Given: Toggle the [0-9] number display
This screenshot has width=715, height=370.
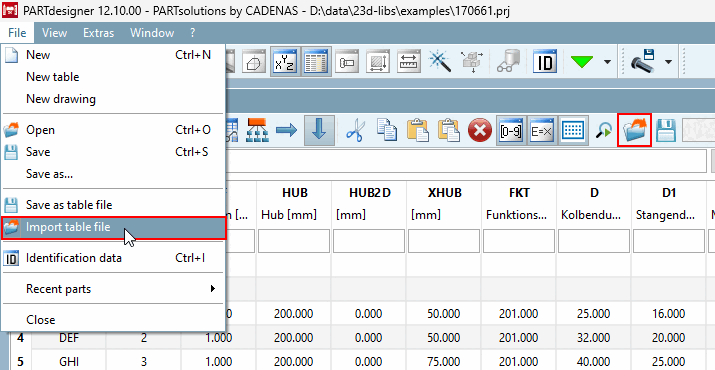Looking at the screenshot, I should [x=511, y=130].
